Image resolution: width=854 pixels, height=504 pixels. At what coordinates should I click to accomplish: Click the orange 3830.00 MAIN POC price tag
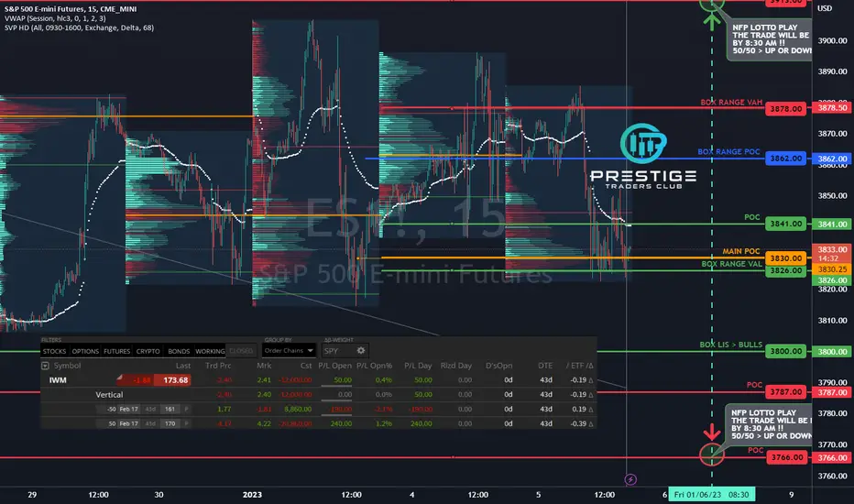tap(785, 257)
